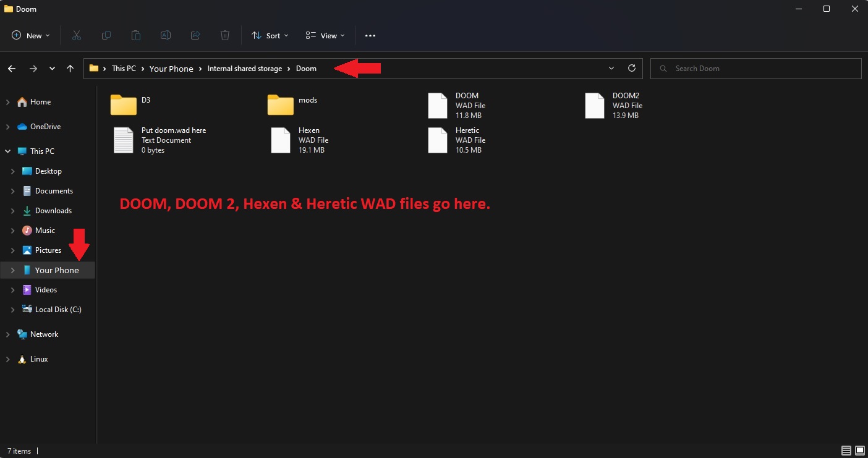Screen dimensions: 868x458
Task: Open the View dropdown menu
Action: (x=325, y=36)
